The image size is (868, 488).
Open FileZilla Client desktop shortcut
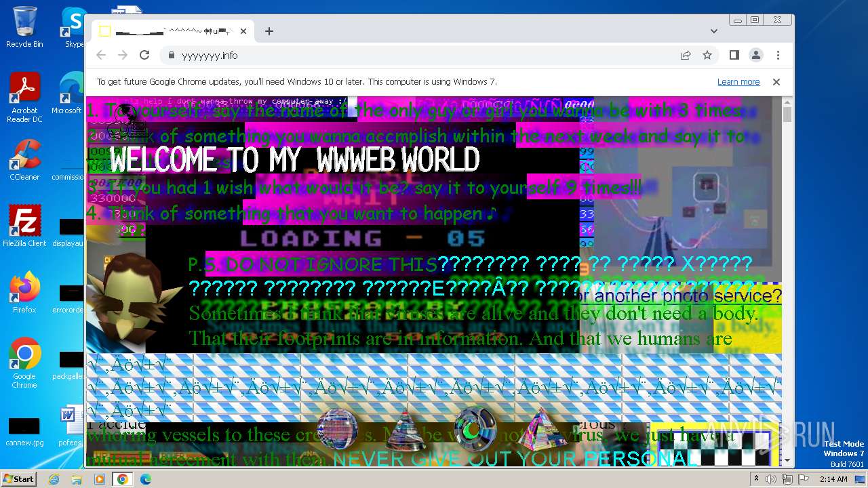tap(24, 226)
